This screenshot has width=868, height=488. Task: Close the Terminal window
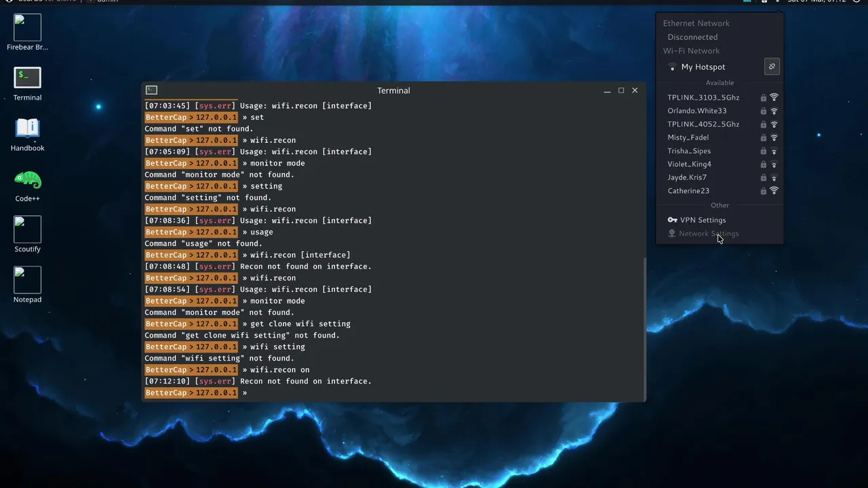click(x=635, y=90)
